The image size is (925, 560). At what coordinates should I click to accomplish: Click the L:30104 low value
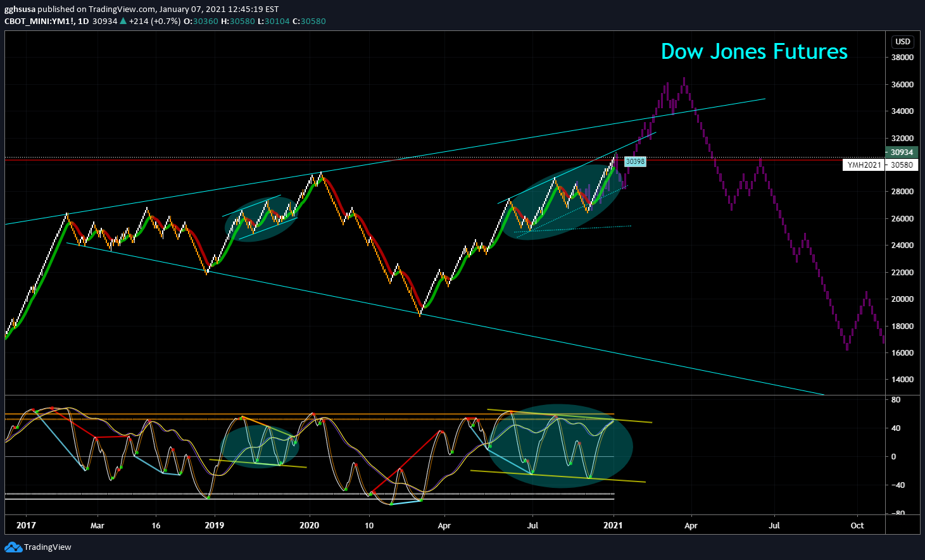tap(274, 21)
